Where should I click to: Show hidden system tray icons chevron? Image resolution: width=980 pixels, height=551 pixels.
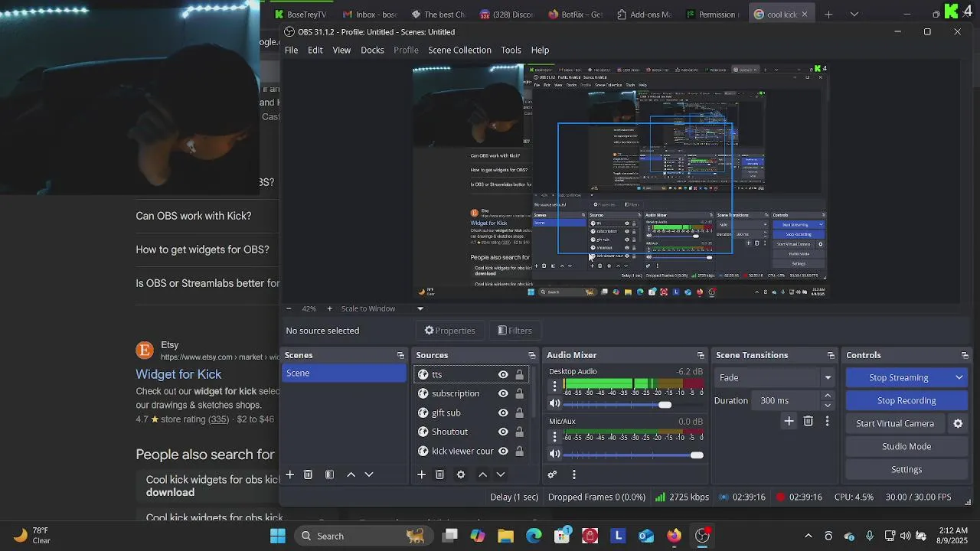(x=808, y=536)
